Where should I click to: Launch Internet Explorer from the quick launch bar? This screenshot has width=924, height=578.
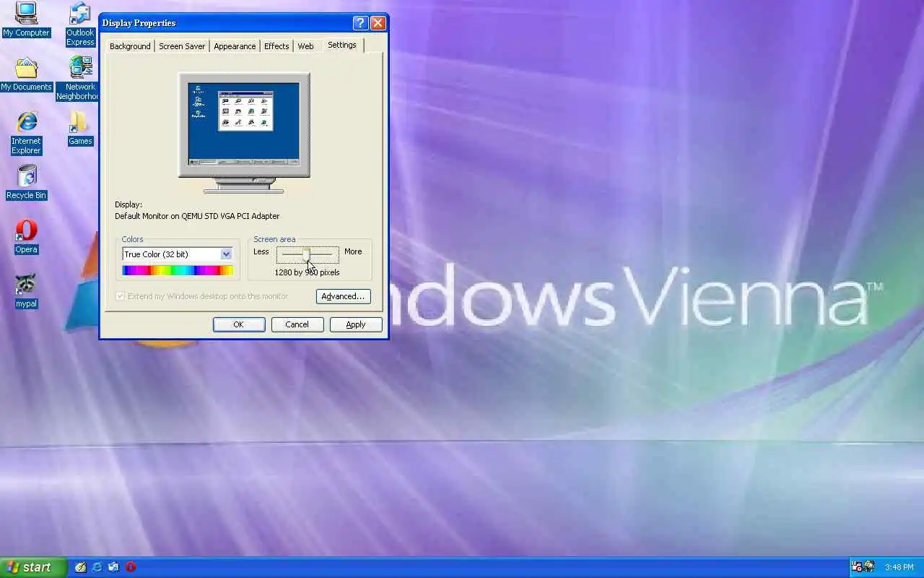coord(97,567)
